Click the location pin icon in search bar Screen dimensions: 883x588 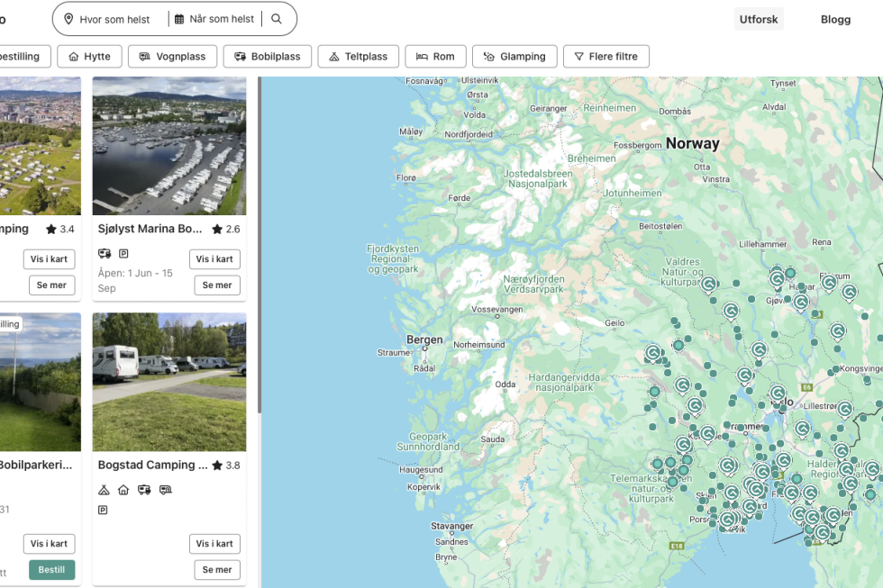pyautogui.click(x=68, y=19)
